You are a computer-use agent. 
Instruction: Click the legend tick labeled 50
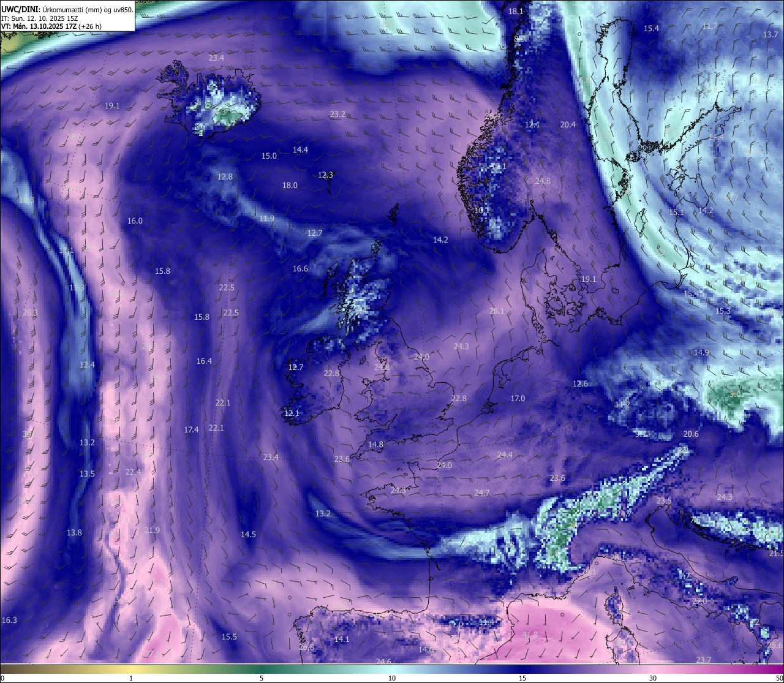click(779, 679)
